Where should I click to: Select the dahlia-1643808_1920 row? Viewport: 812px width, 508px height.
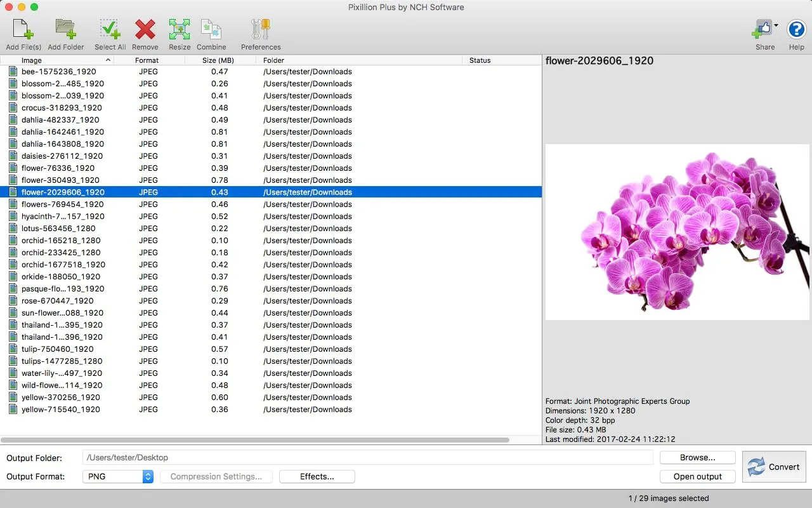(x=271, y=144)
